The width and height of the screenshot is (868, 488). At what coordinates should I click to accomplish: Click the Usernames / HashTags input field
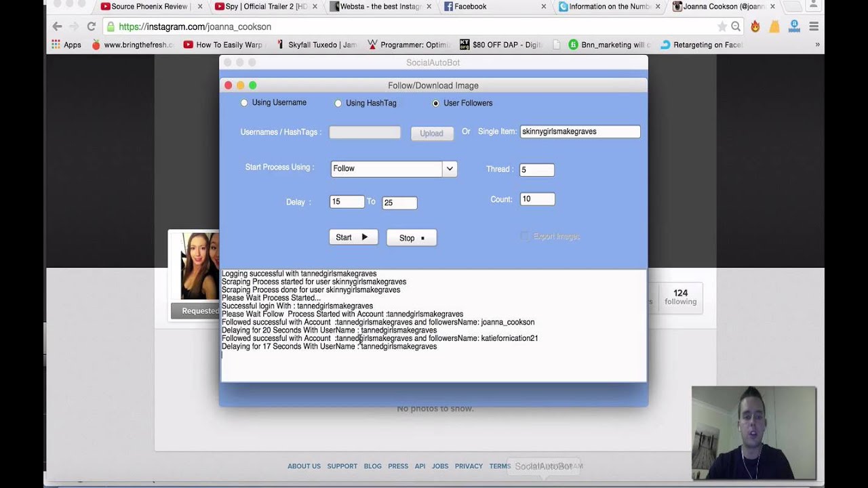365,133
